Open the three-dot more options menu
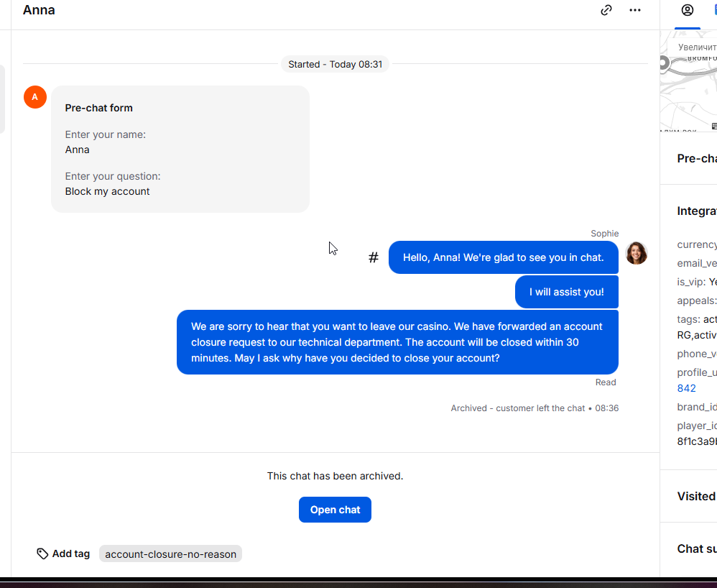Screen dimensions: 717x588 (x=635, y=10)
